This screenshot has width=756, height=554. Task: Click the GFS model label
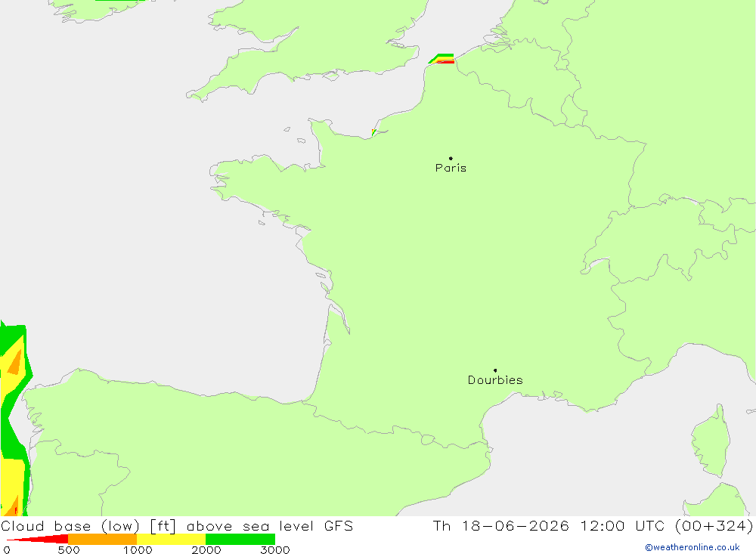pos(339,525)
